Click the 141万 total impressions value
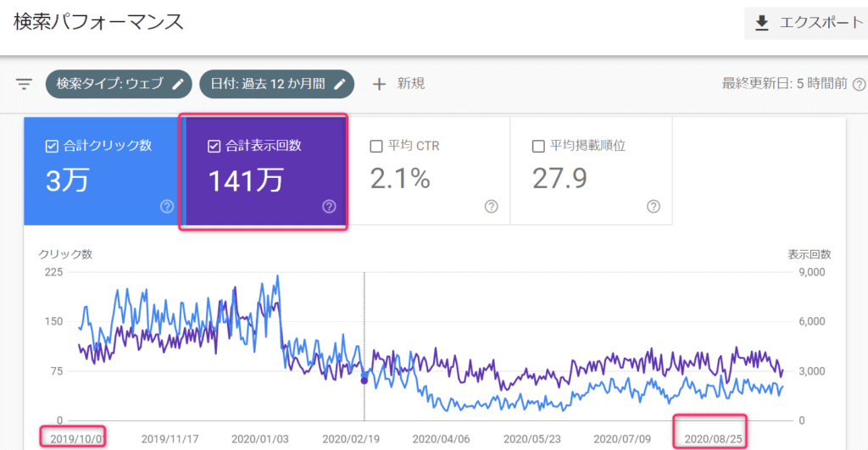Screen dimensions: 868x450 click(x=246, y=181)
